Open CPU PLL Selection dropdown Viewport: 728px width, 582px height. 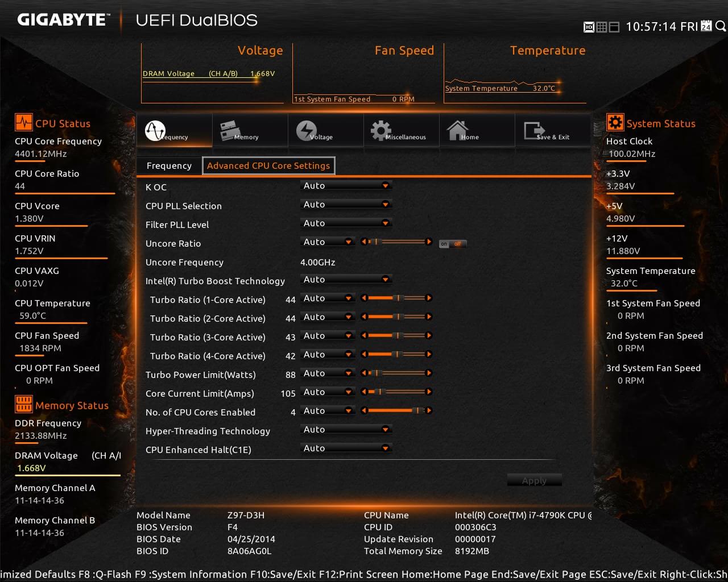(346, 205)
